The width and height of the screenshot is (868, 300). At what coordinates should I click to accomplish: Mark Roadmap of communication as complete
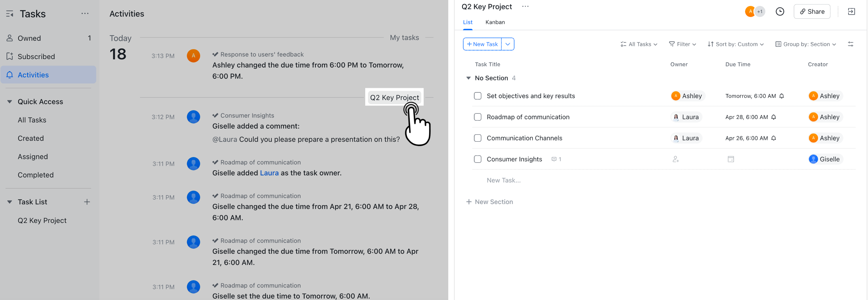pyautogui.click(x=477, y=117)
